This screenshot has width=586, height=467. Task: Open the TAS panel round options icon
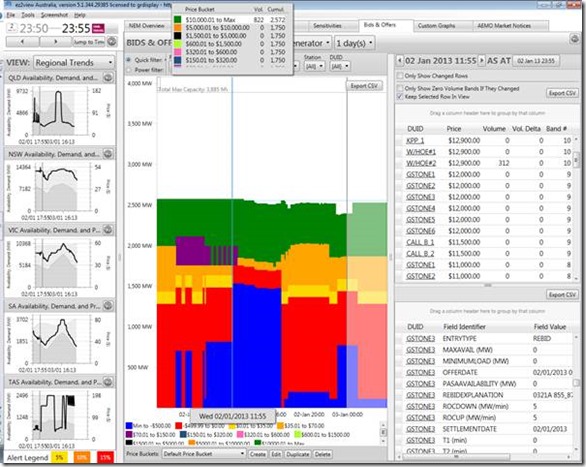108,382
